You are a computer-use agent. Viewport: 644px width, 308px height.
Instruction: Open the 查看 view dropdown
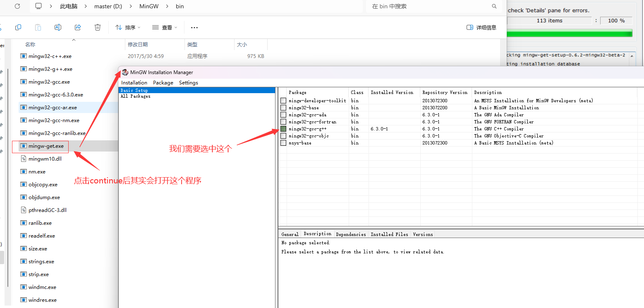click(x=165, y=27)
